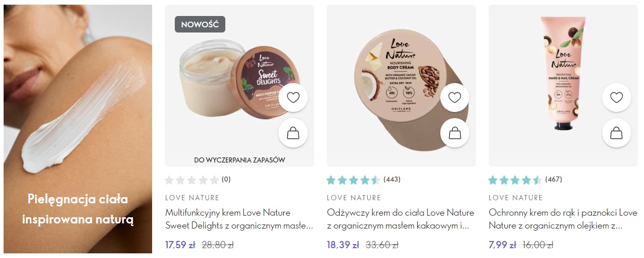Click the 18,39 zł price of body cream
Viewport: 644px width, 258px height.
[x=343, y=245]
